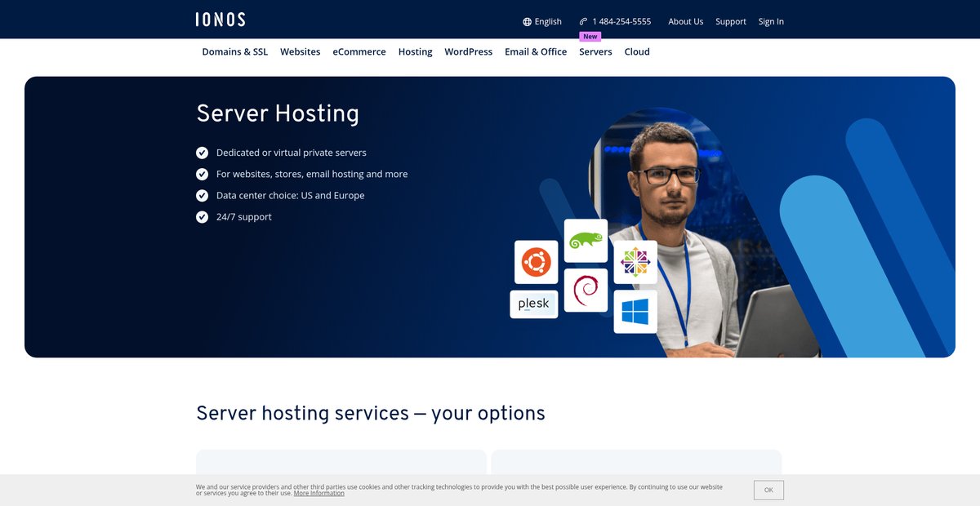
Task: Open the About Us link
Action: (x=686, y=22)
